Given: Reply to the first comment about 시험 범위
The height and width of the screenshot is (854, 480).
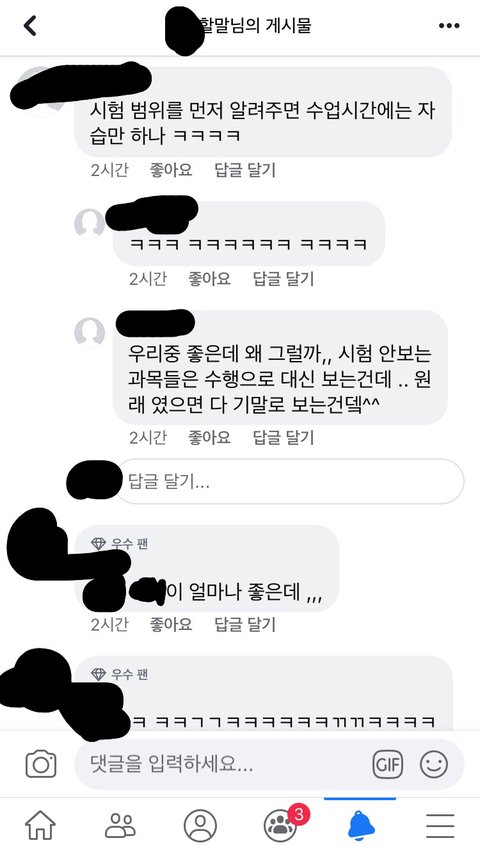Looking at the screenshot, I should click(245, 170).
